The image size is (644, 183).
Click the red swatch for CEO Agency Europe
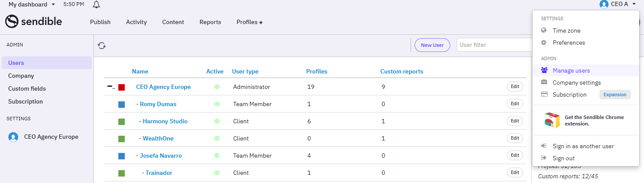pyautogui.click(x=122, y=87)
